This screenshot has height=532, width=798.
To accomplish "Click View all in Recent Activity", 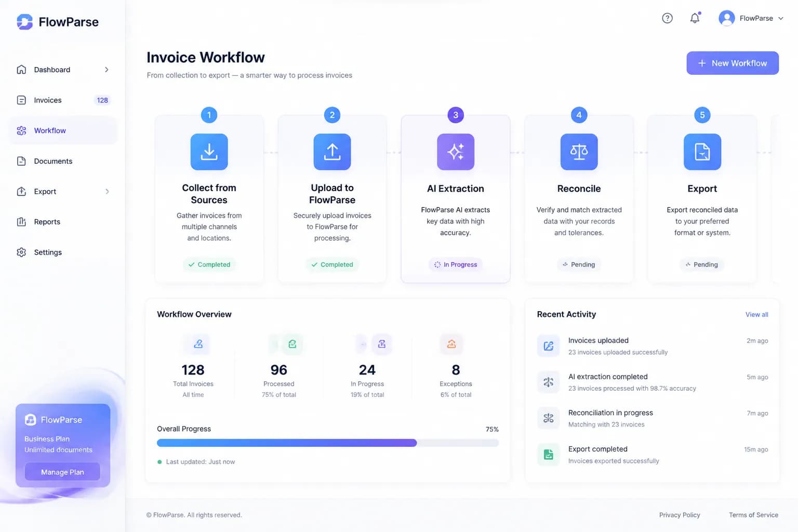I will point(756,314).
